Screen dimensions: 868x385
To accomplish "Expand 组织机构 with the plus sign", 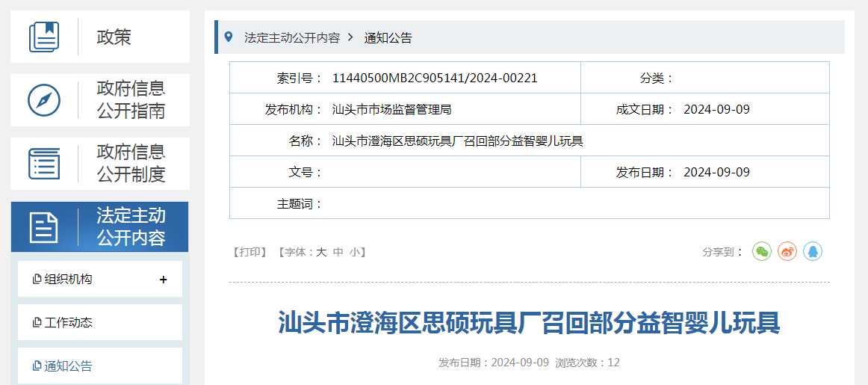I will click(164, 280).
